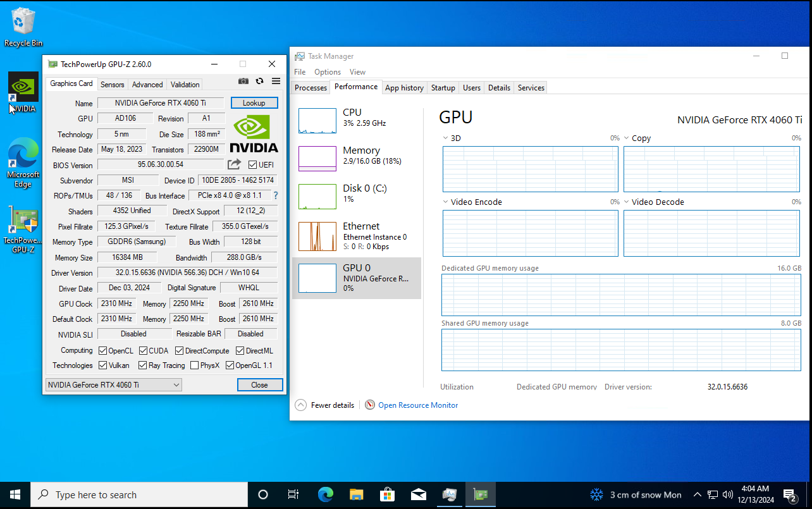812x509 pixels.
Task: Toggle the OpenCL checkbox
Action: [103, 350]
